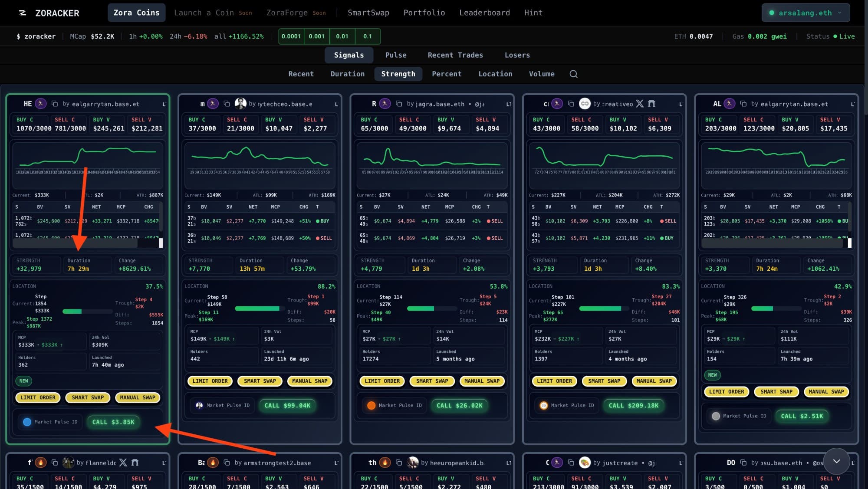Open the Pulse tab
Viewport: 868px width, 489px height.
click(x=395, y=55)
